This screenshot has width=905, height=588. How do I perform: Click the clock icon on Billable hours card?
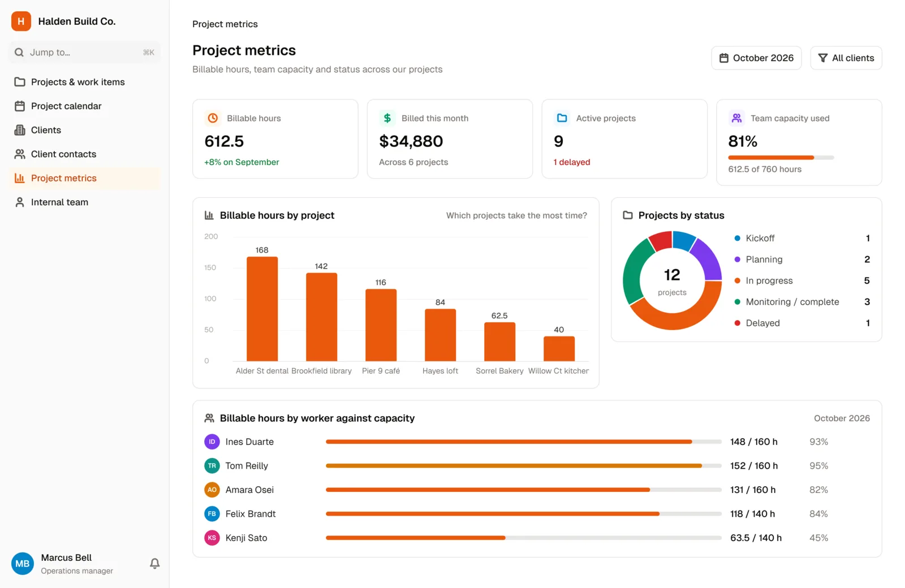213,118
